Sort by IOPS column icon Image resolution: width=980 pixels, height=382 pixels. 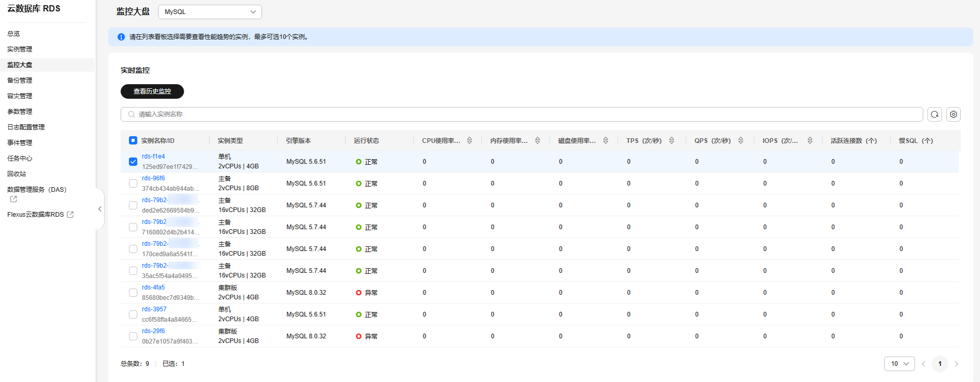point(810,141)
